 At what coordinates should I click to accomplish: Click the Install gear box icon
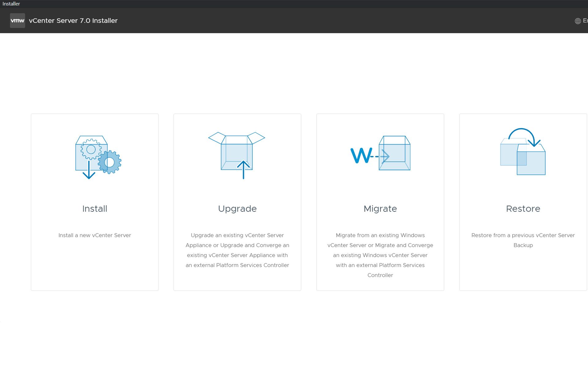click(x=98, y=157)
